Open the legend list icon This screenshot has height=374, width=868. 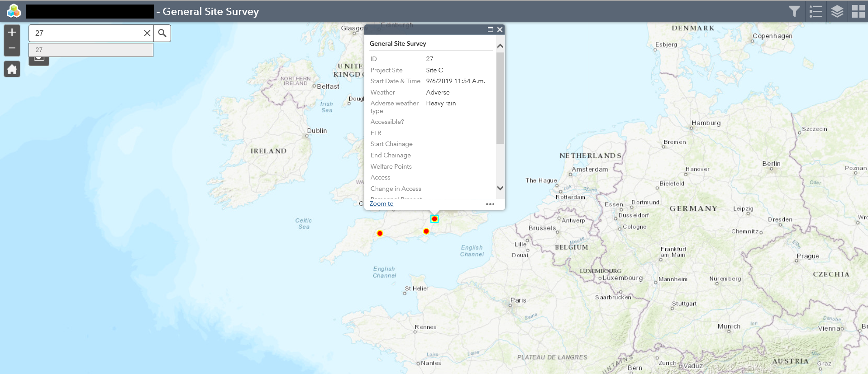click(816, 11)
